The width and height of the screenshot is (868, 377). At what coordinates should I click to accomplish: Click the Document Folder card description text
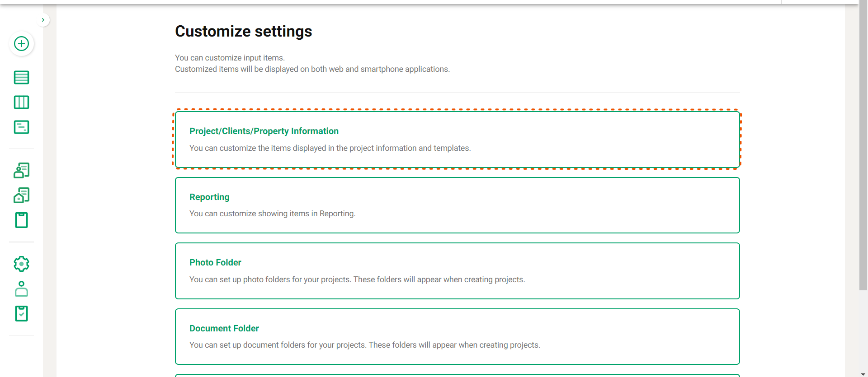(364, 345)
